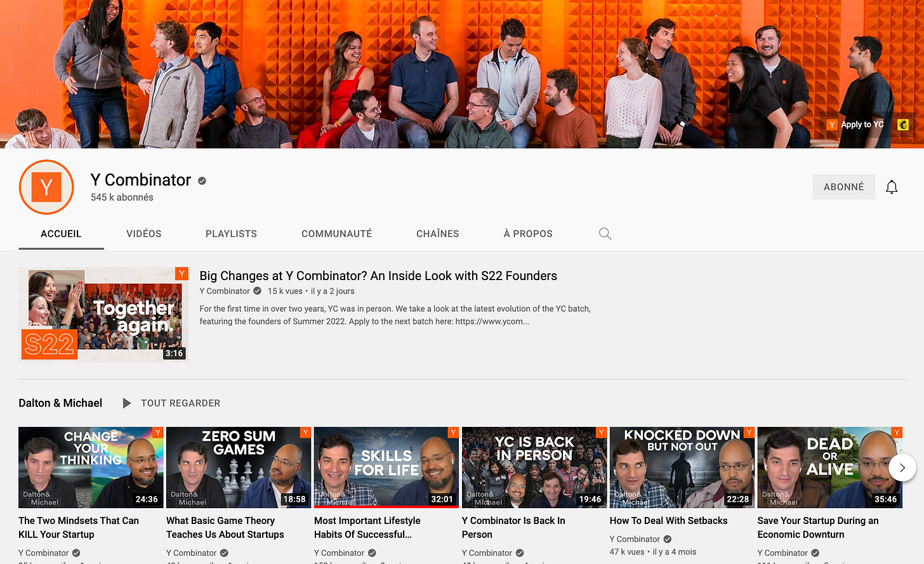
Task: Click the play icon next to Tout regarder
Action: pos(127,403)
